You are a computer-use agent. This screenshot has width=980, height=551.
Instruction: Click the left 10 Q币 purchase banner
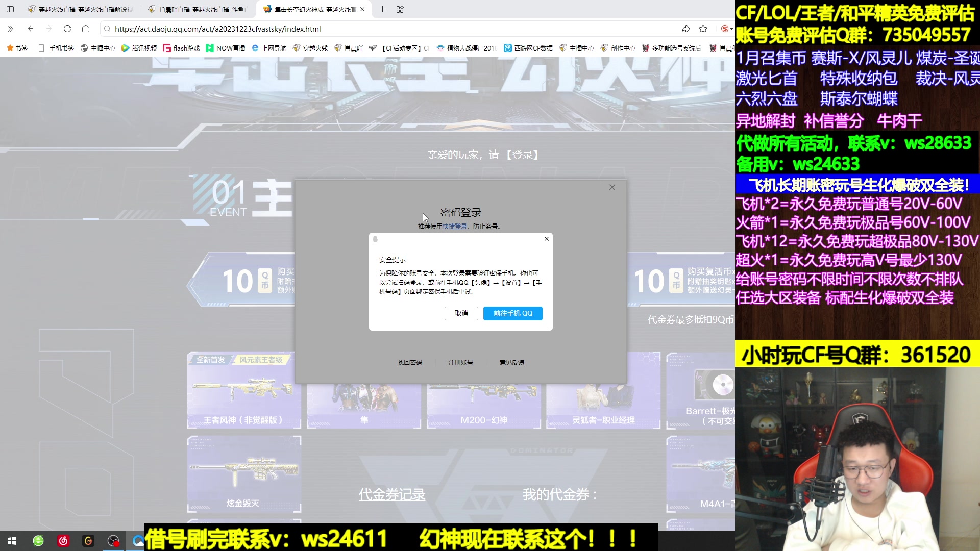[x=241, y=280]
